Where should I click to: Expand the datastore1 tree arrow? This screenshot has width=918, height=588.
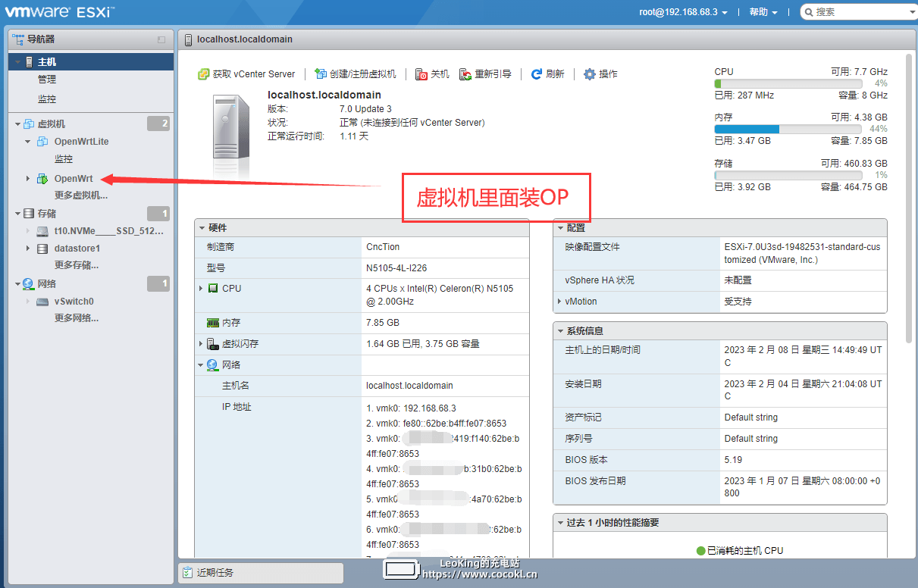[x=28, y=249]
